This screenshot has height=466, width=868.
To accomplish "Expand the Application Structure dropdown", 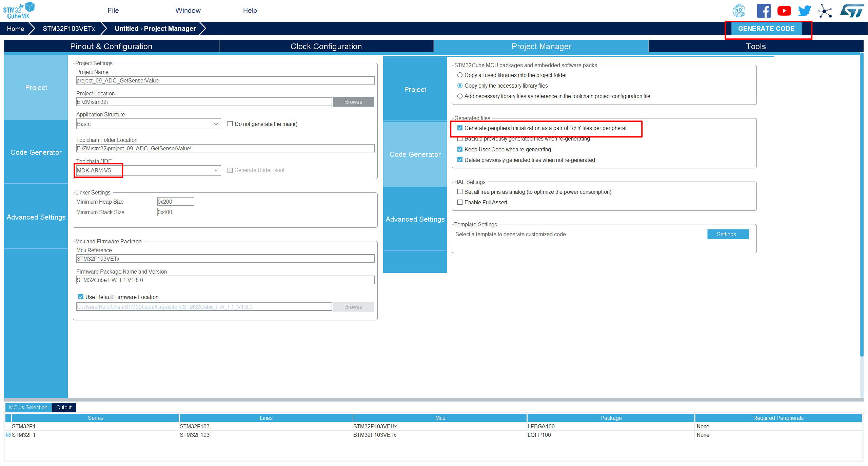I will 216,124.
